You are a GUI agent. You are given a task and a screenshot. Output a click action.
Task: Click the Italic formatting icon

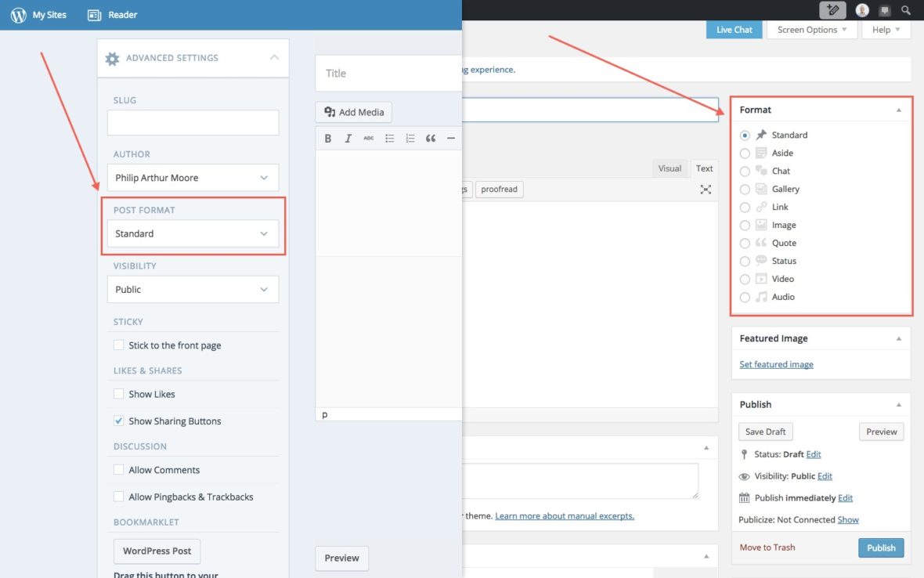[348, 139]
